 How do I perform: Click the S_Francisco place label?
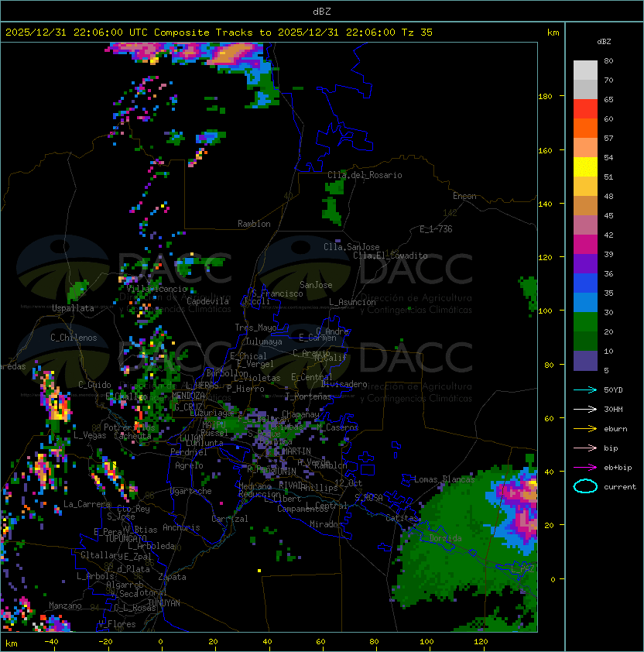(277, 293)
